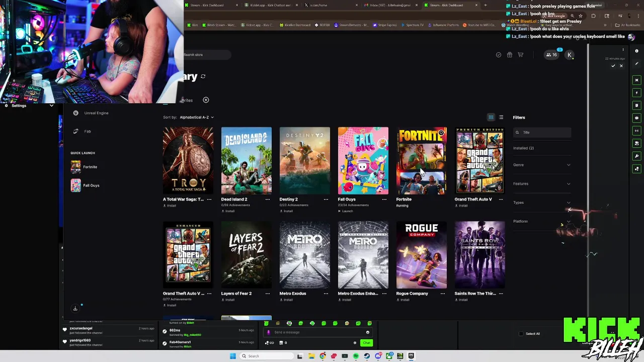Open the downloads arrow icon in sidebar
644x362 pixels.
pyautogui.click(x=75, y=308)
